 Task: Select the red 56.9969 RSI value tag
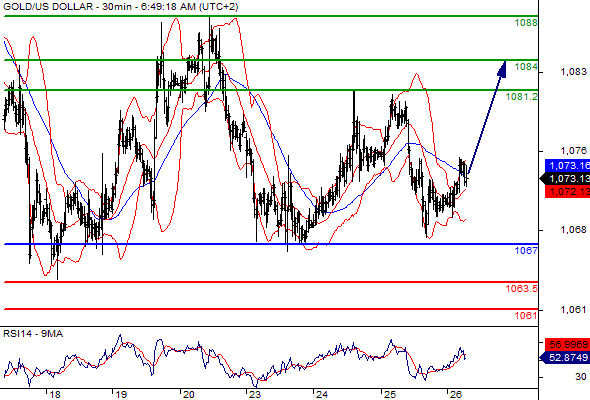click(568, 344)
